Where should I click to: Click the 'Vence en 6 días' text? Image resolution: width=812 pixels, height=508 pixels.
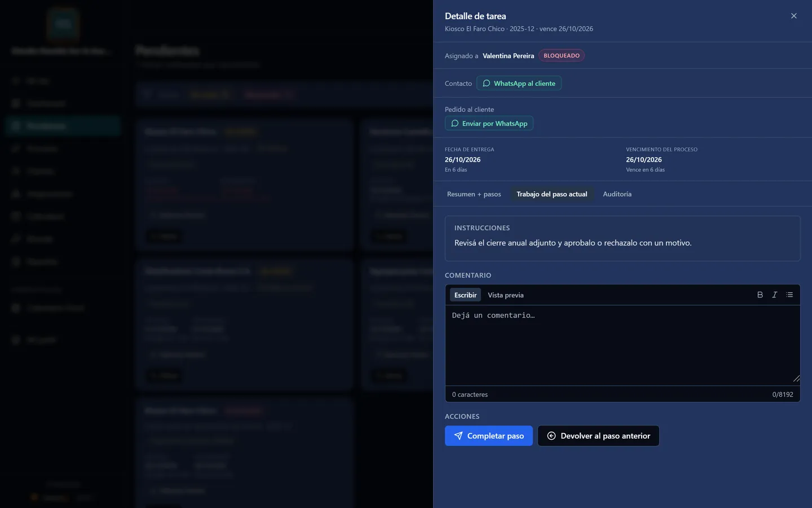click(x=645, y=170)
